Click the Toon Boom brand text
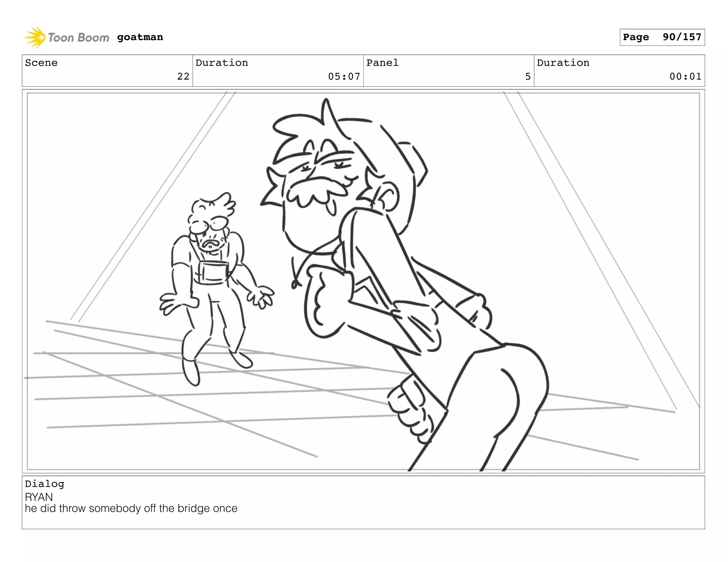Image resolution: width=728 pixels, height=562 pixels. pyautogui.click(x=78, y=37)
